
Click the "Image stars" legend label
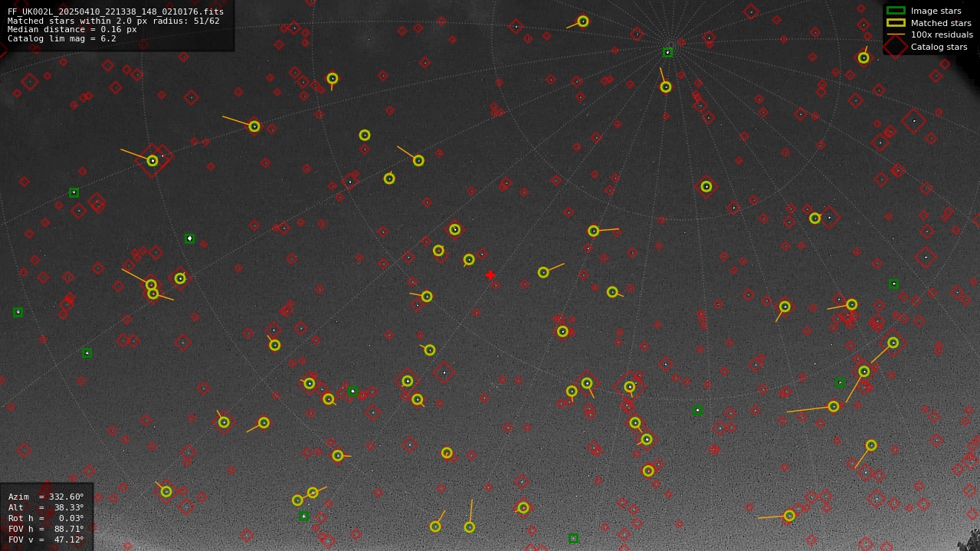pos(936,11)
